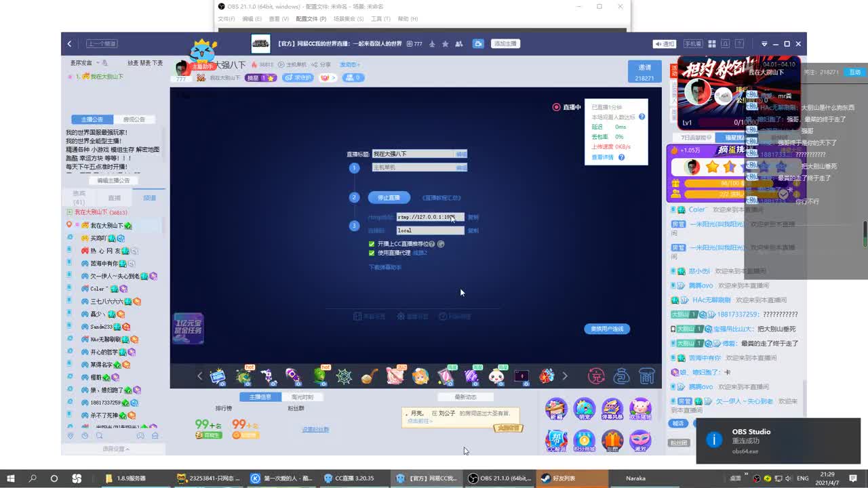Open the shop 商 icon

(647, 375)
